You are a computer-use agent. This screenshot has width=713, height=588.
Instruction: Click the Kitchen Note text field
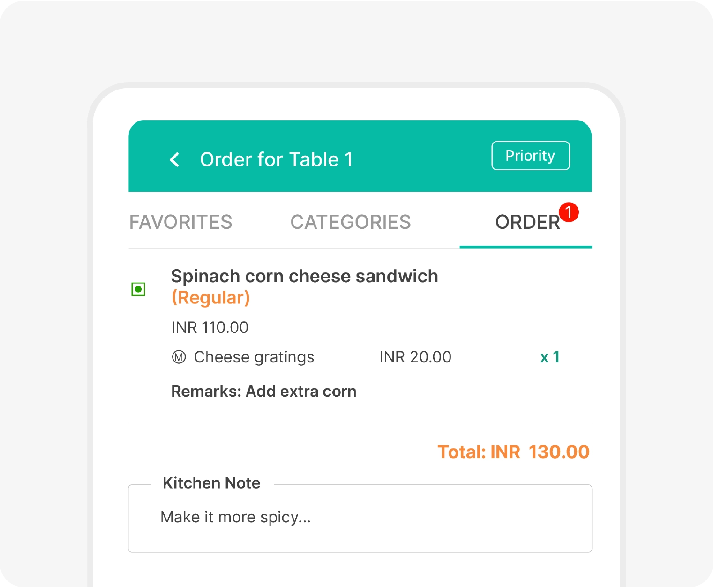point(360,518)
